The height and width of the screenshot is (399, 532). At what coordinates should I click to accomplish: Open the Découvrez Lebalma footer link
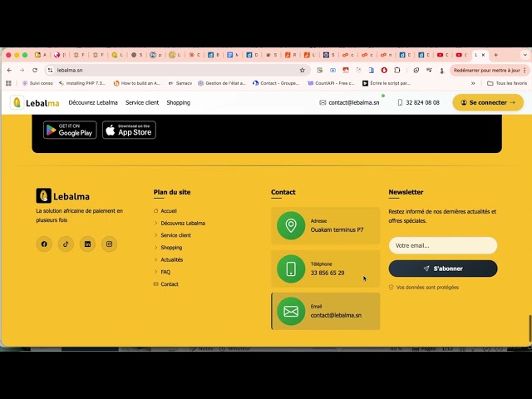(180, 223)
